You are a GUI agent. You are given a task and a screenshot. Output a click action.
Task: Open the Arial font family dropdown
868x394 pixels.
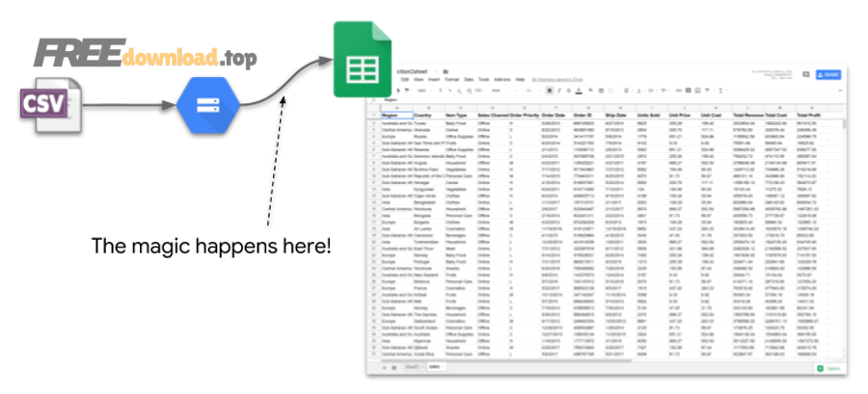tap(503, 91)
